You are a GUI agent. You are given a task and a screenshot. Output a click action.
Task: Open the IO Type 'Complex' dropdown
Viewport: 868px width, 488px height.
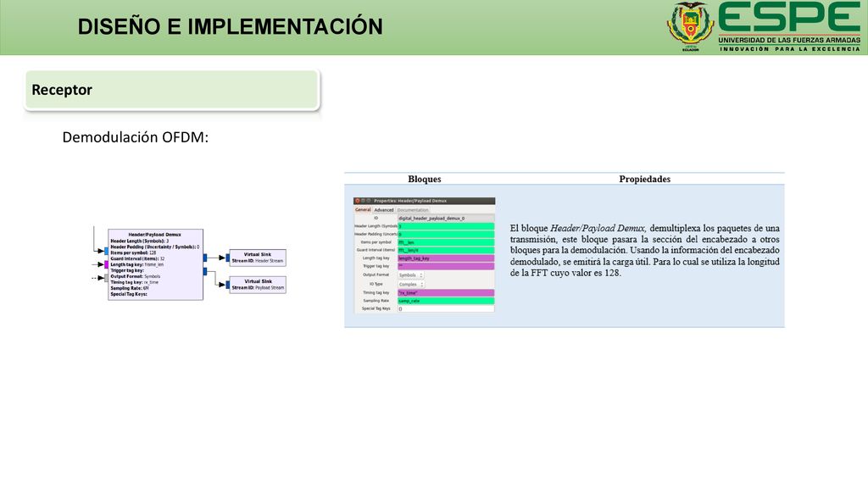(411, 285)
